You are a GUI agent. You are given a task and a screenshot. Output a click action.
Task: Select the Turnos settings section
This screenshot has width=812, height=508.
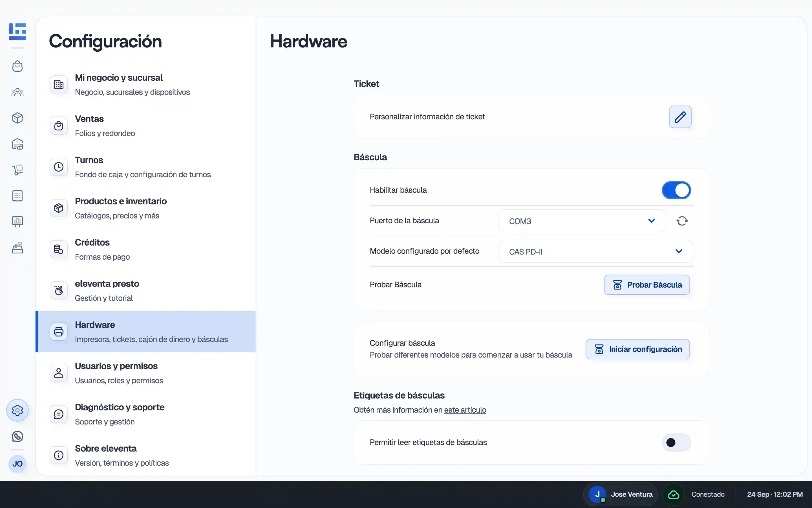tap(145, 167)
